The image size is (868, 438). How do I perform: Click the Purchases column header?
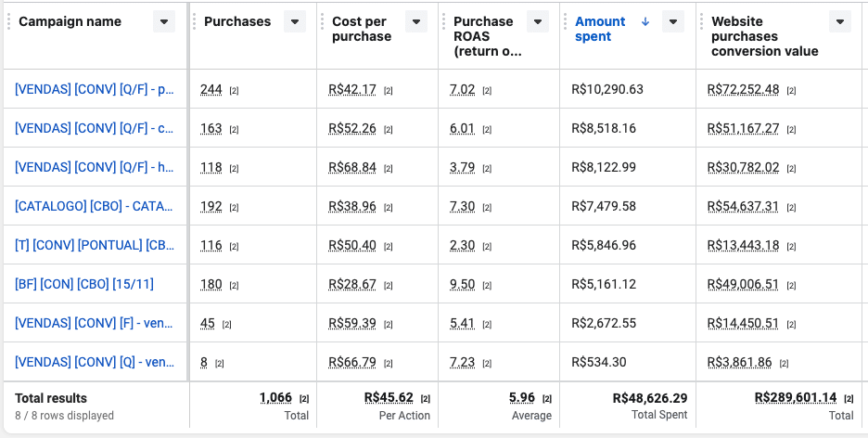(x=237, y=21)
